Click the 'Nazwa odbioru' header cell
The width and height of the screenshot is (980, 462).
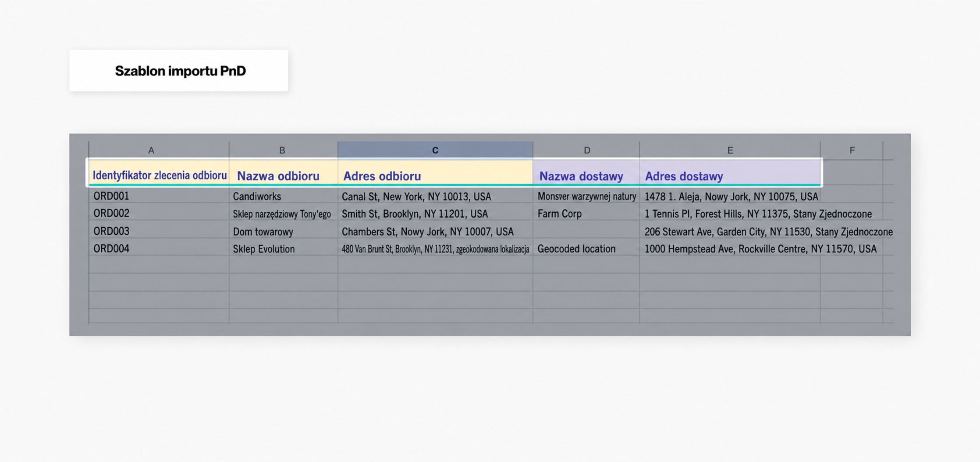coord(283,173)
